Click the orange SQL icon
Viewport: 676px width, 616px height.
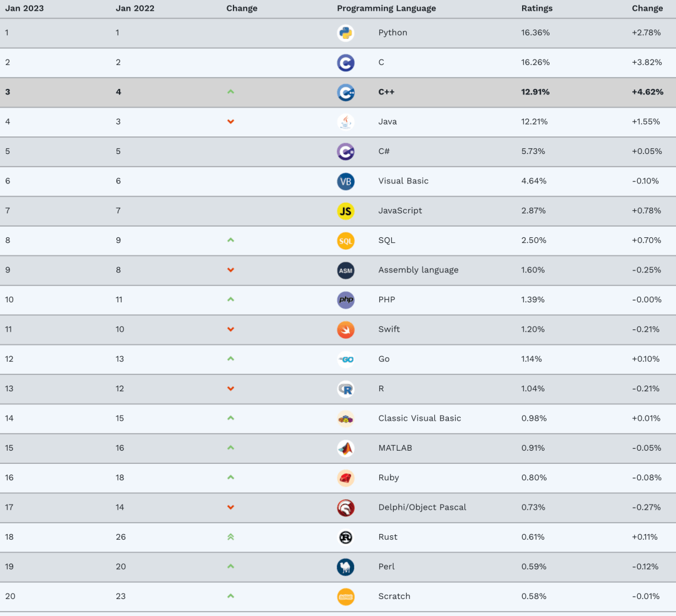coord(346,240)
